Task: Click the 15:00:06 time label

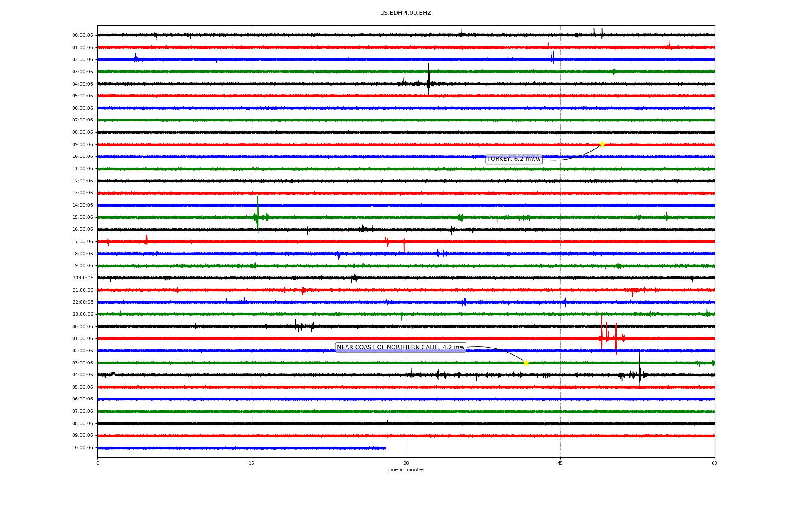Action: pos(82,218)
